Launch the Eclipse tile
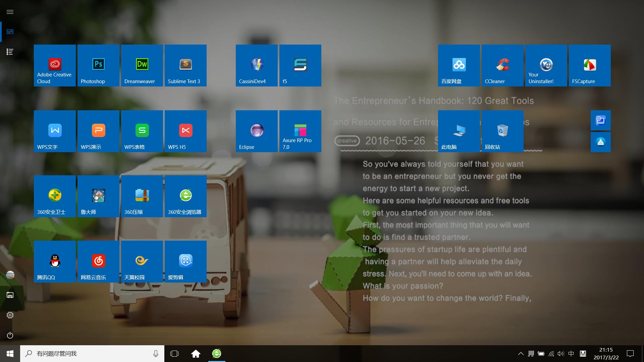This screenshot has width=644, height=362. tap(257, 131)
